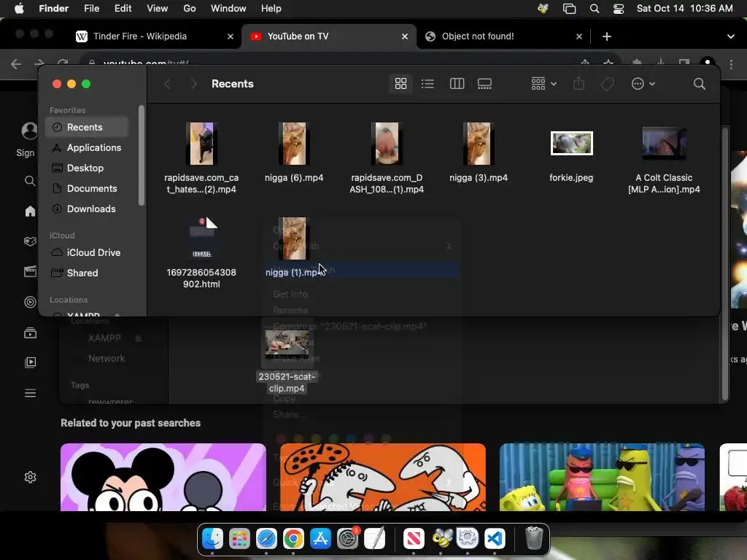Open the View menu in menu bar
Viewport: 747px width, 560px height.
pyautogui.click(x=158, y=9)
